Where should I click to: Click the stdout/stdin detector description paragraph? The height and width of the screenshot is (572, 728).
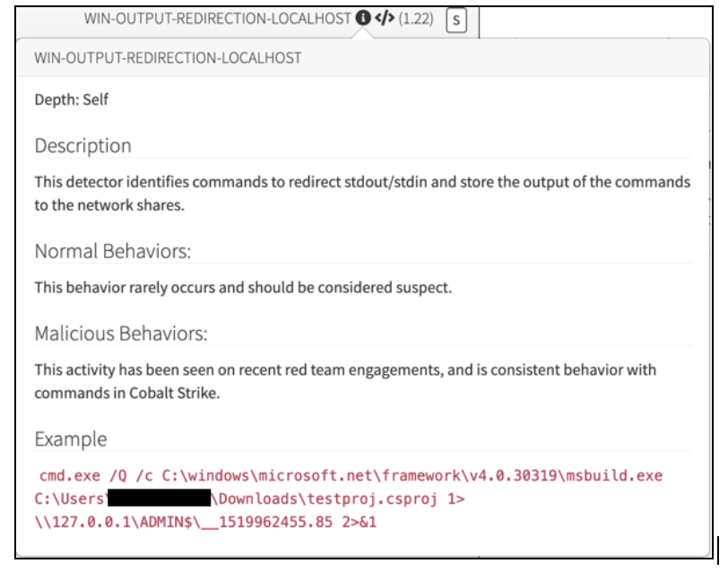[x=362, y=192]
